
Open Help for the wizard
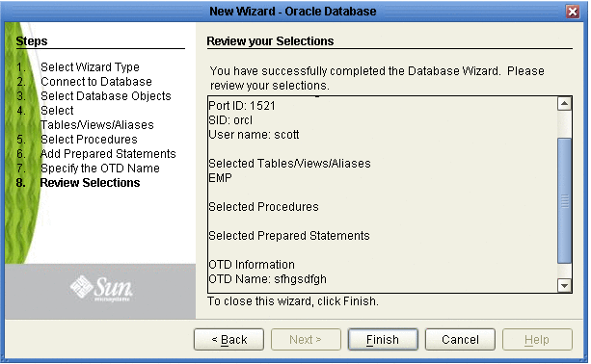(537, 340)
